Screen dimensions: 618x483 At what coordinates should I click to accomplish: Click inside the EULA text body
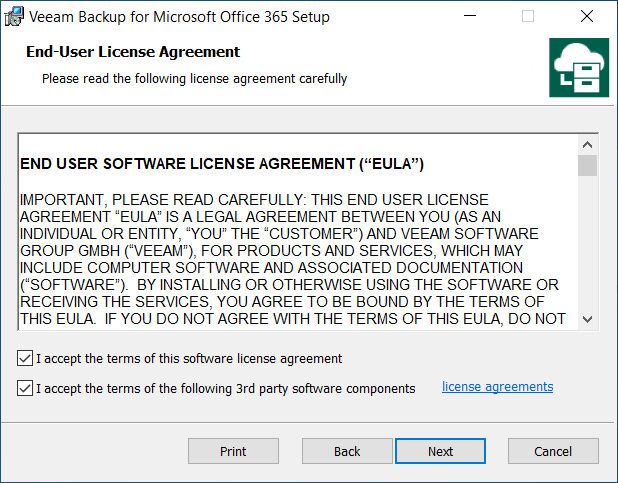[x=290, y=250]
